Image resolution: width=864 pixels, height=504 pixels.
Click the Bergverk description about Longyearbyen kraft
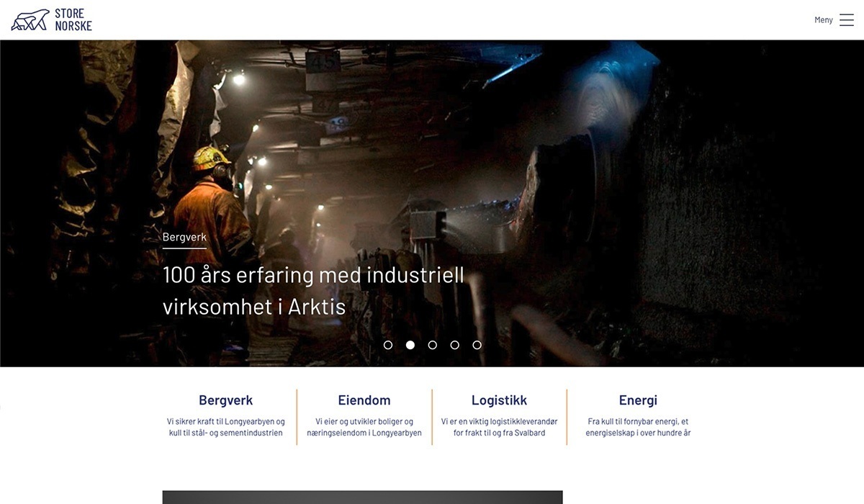[x=226, y=427]
